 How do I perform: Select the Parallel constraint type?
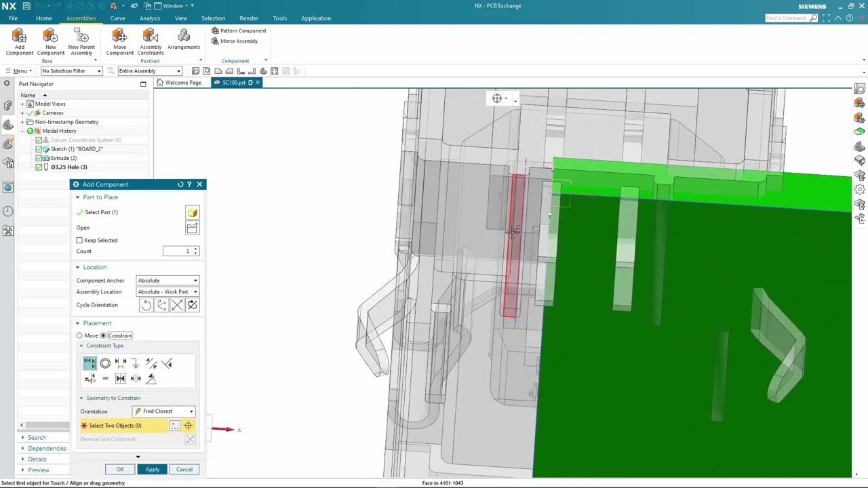[151, 363]
